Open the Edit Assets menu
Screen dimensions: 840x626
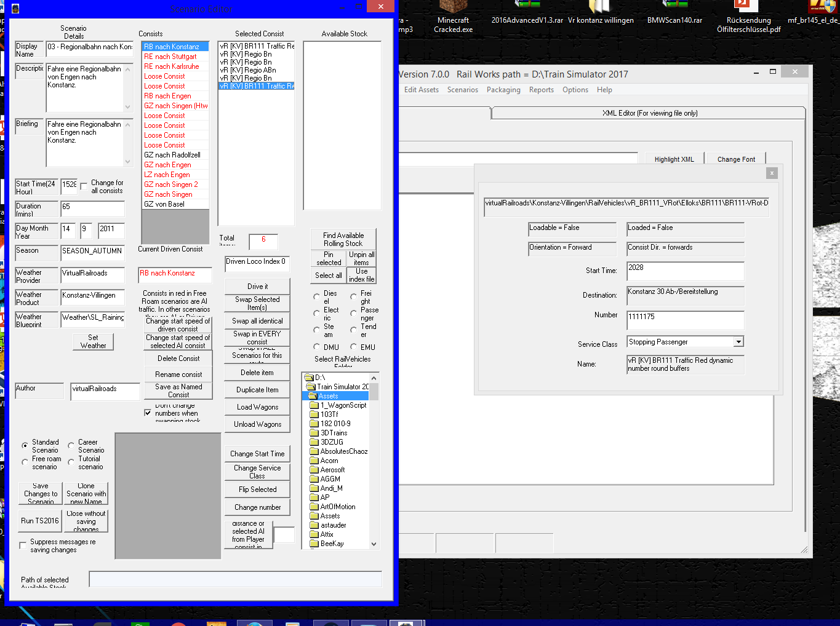pos(422,90)
